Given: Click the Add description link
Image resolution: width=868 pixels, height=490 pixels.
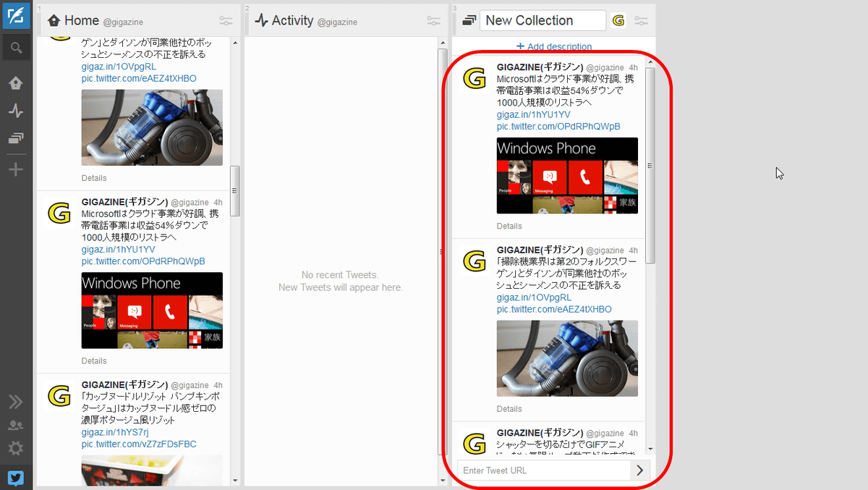Looking at the screenshot, I should click(554, 46).
